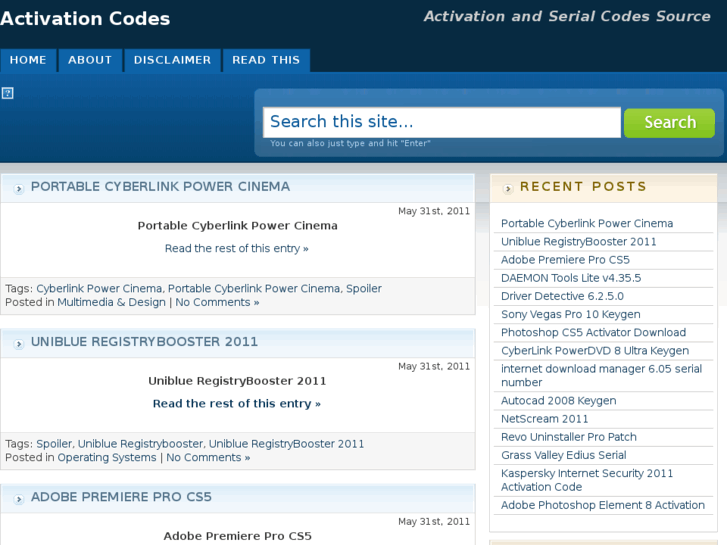Open recent post Portable Cyberlink Power Cinema
The width and height of the screenshot is (727, 545).
click(587, 224)
